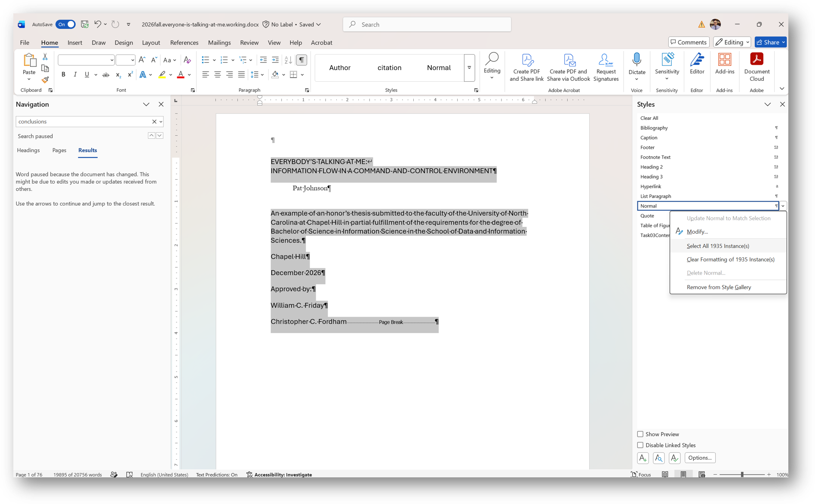
Task: Decrease font size
Action: coord(154,60)
